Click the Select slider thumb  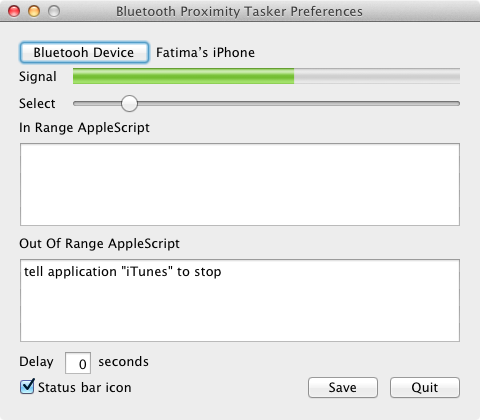point(129,103)
